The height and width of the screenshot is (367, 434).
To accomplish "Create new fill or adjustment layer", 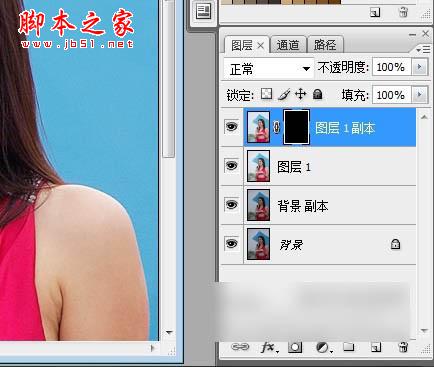I will [x=323, y=348].
